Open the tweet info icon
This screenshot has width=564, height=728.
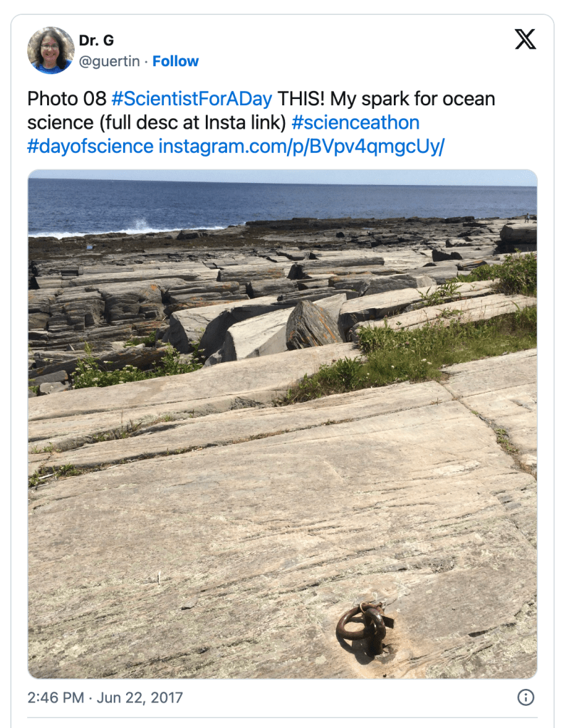pos(526,697)
